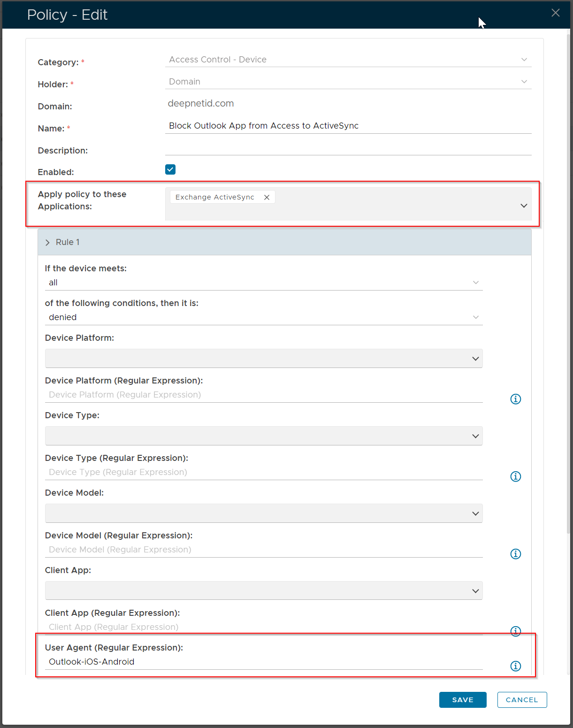This screenshot has height=728, width=573.
Task: Remove the Exchange ActiveSync application tag
Action: [x=267, y=198]
